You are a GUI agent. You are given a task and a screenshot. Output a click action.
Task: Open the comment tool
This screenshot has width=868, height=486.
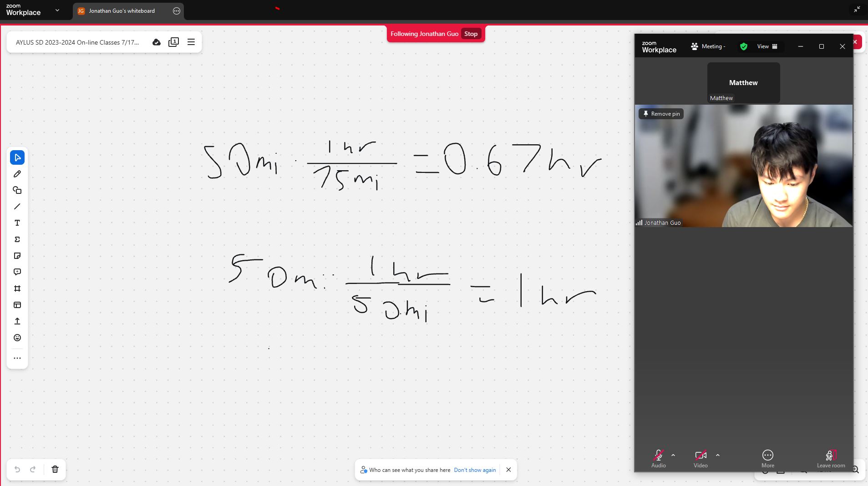[17, 272]
